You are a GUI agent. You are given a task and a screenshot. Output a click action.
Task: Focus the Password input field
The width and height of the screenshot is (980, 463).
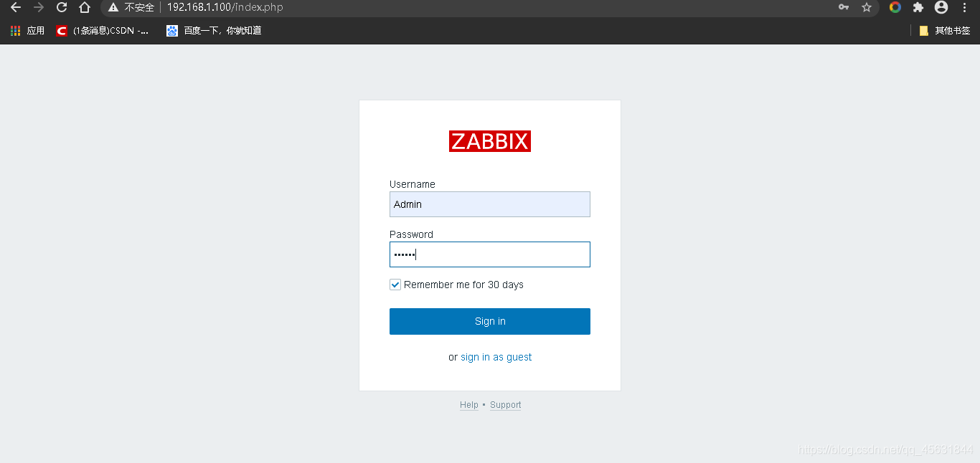[490, 254]
